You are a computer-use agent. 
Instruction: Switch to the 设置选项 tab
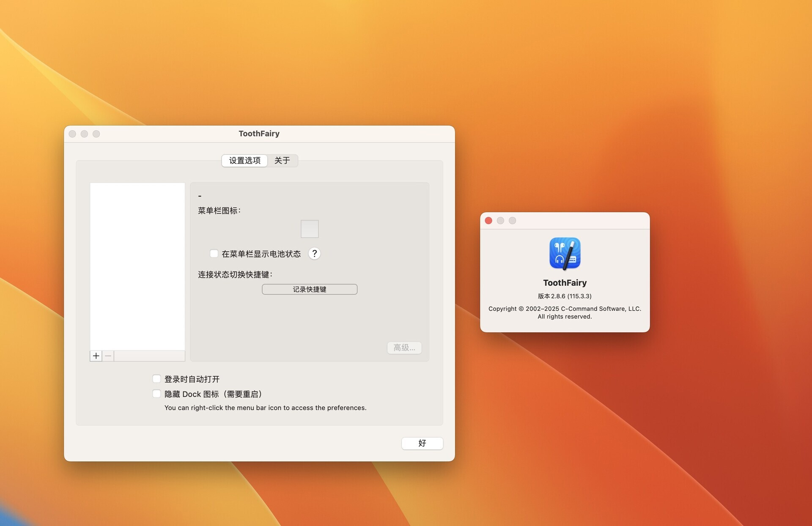[244, 161]
